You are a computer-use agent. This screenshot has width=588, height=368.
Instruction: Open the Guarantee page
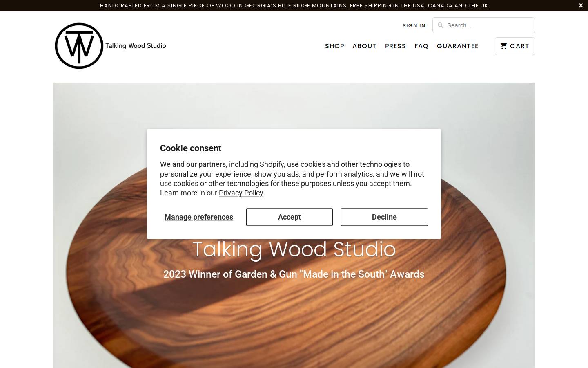click(x=457, y=46)
